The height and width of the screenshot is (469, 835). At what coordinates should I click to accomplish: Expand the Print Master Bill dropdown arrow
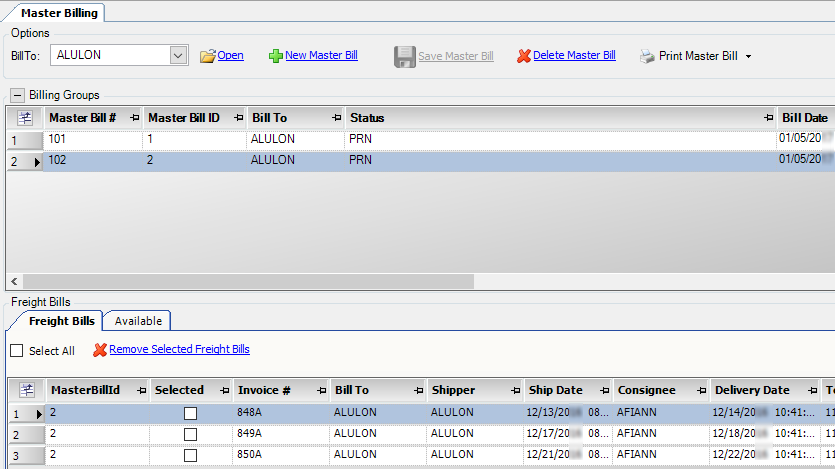748,56
